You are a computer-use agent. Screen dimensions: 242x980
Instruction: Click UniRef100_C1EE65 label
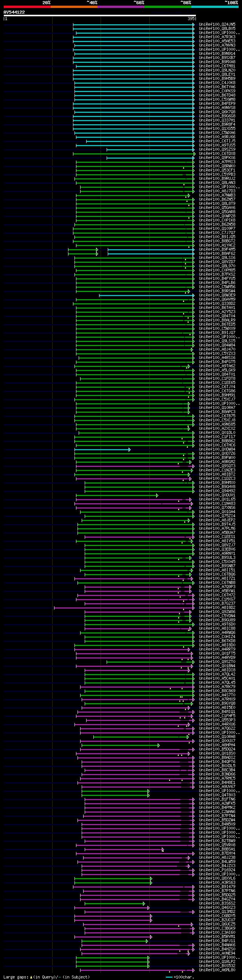[x=217, y=383]
